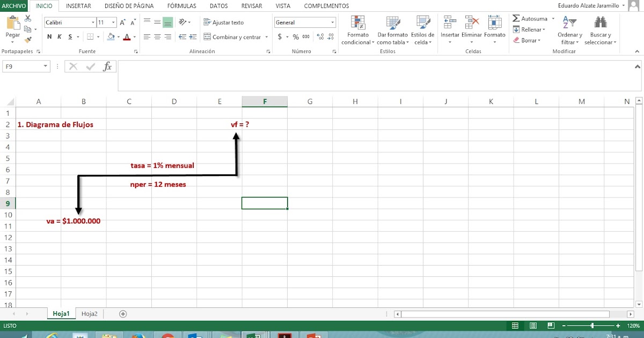644x338 pixels.
Task: Click the new sheet plus button
Action: click(122, 313)
